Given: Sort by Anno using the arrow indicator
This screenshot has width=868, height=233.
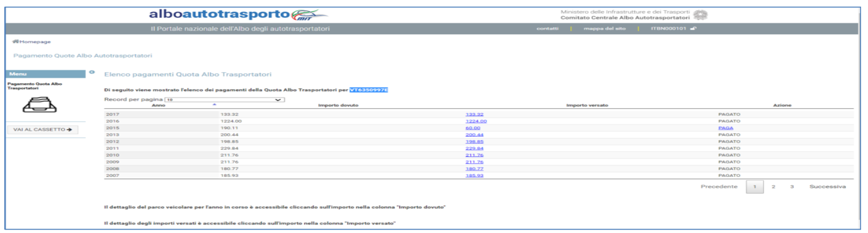Looking at the screenshot, I should [x=215, y=105].
